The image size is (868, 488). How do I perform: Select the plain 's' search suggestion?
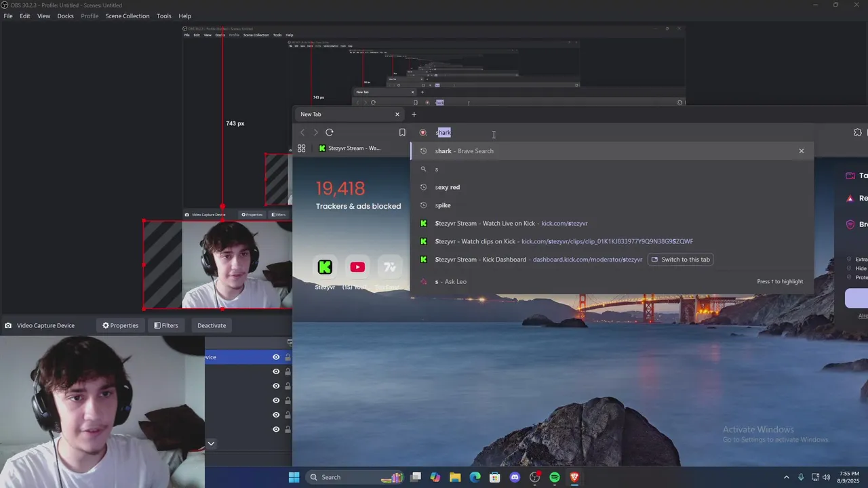pos(612,169)
